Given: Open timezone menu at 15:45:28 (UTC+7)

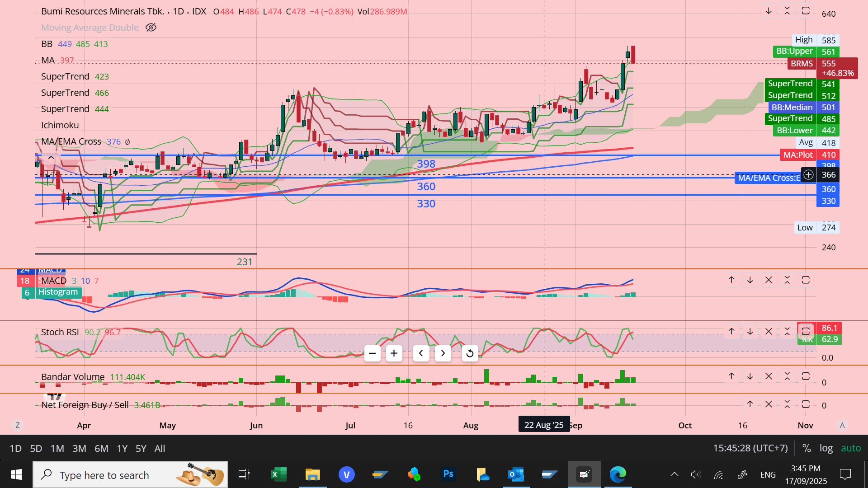Looking at the screenshot, I should (750, 448).
